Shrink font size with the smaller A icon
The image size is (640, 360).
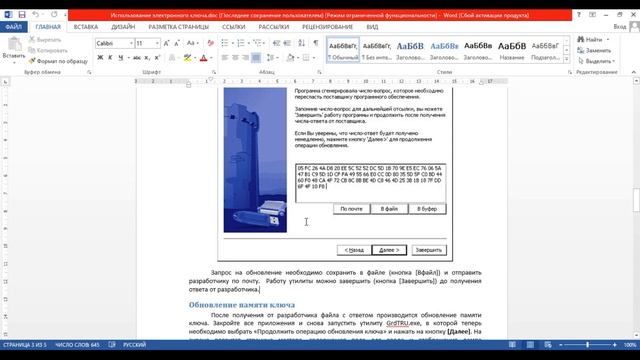tap(177, 43)
